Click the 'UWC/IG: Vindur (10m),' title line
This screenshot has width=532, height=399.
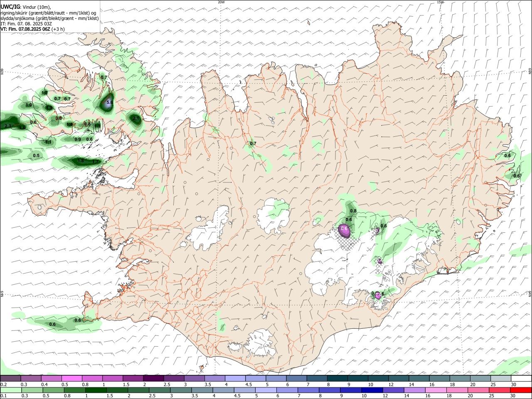[x=26, y=7]
